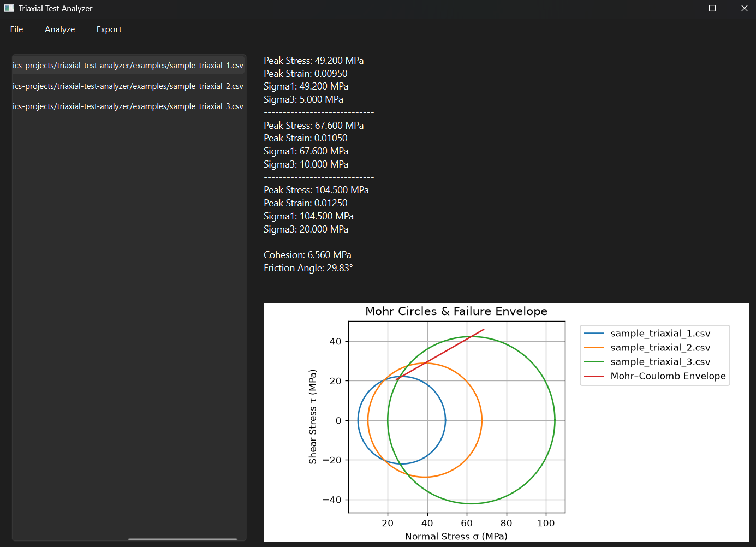Click the plot title 'Mohr Circles & Failure Envelope'
This screenshot has width=756, height=547.
click(x=456, y=311)
